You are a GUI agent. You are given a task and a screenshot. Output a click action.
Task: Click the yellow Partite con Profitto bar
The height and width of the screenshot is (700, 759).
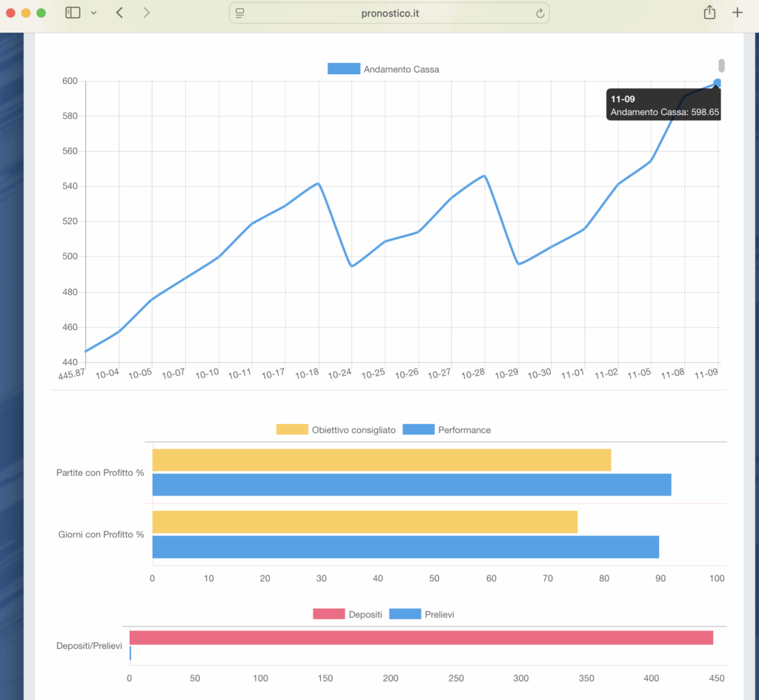[x=381, y=460]
